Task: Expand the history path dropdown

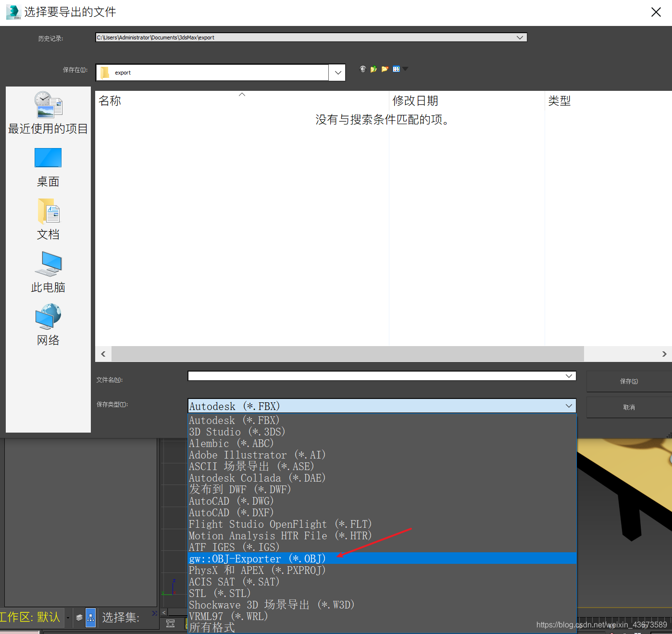Action: pyautogui.click(x=520, y=37)
